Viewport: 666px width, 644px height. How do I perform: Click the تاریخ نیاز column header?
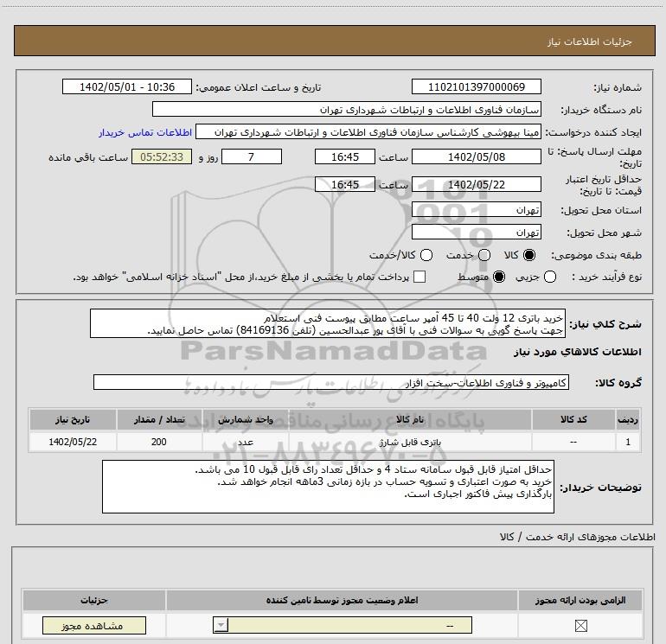click(73, 419)
